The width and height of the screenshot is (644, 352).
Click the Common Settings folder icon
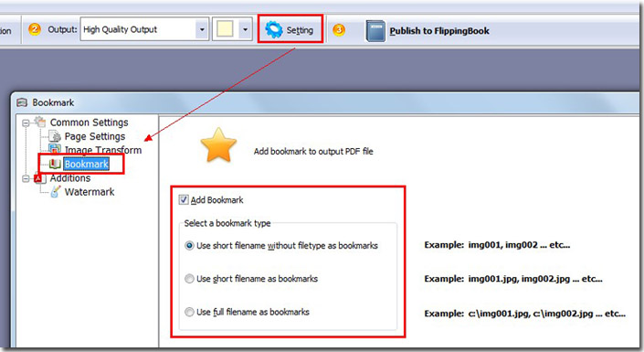tap(40, 122)
